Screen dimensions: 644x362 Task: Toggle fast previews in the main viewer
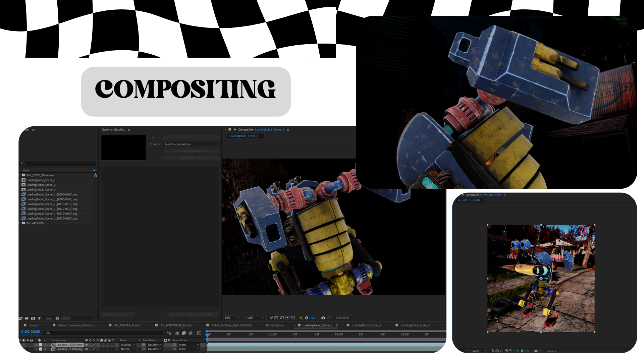[271, 318]
